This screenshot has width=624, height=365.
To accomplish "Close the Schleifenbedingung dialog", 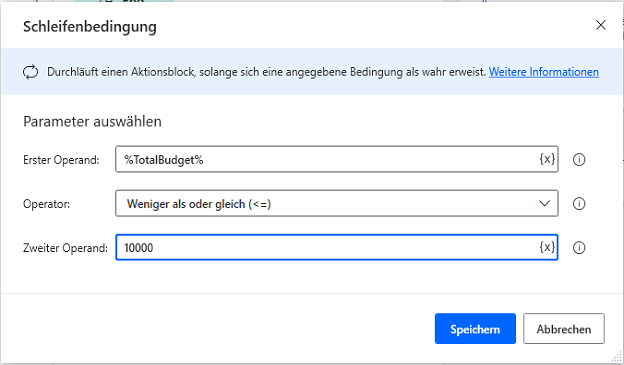I will pyautogui.click(x=601, y=25).
